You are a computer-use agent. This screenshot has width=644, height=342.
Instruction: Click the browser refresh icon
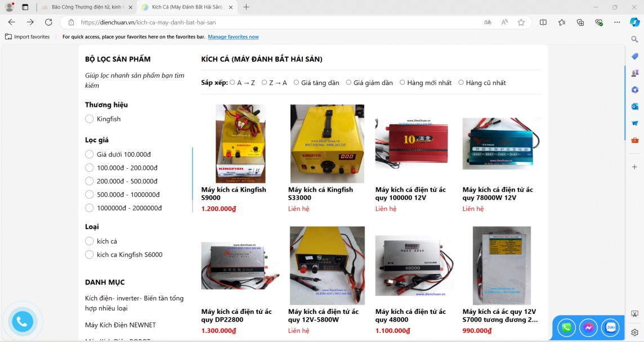point(48,22)
